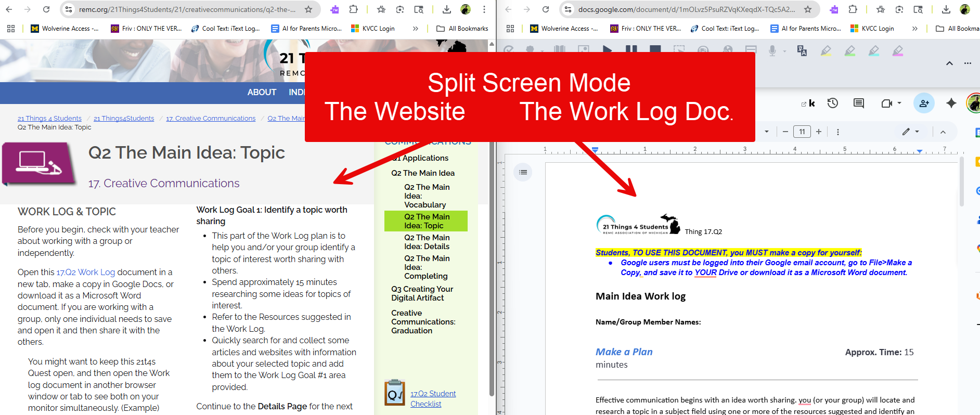
Task: Select Q2 The Main Idea sidebar item
Action: (423, 173)
